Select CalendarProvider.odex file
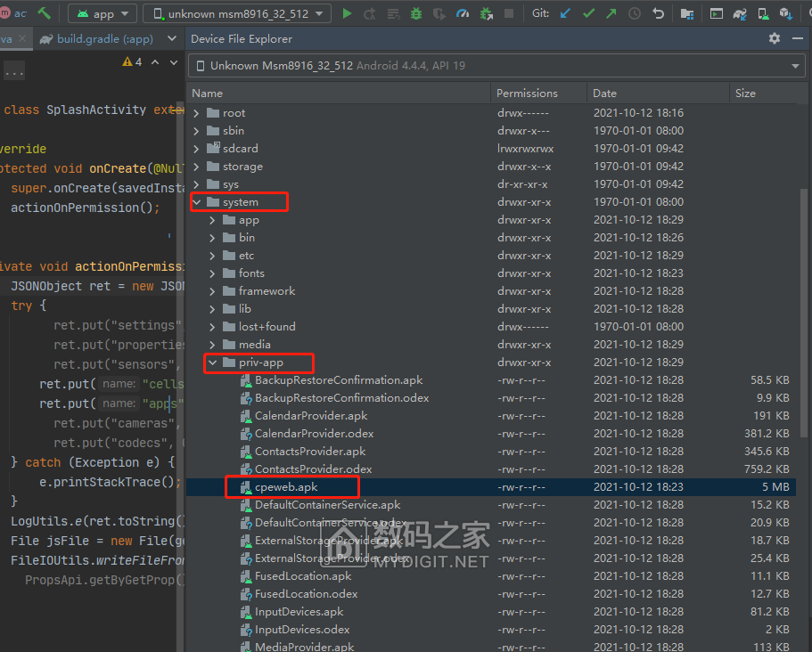Viewport: 812px width, 652px height. coord(491,434)
